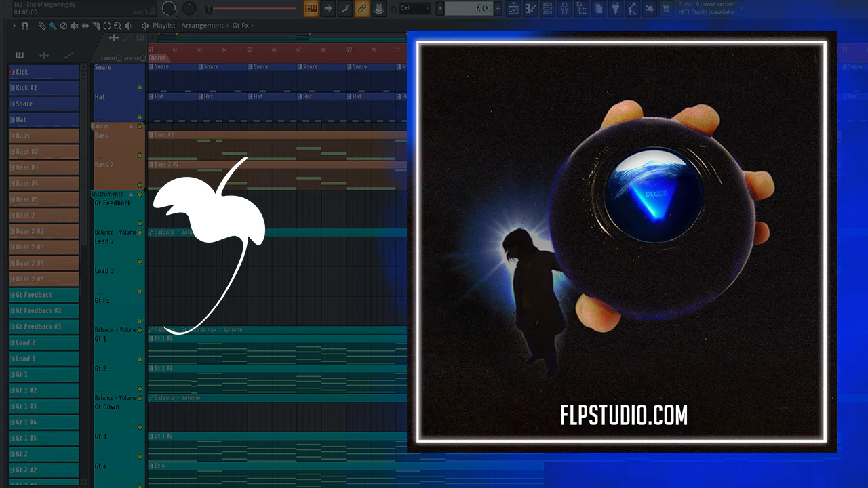This screenshot has height=488, width=868.
Task: Show pattern clips tab in picker
Action: tap(20, 56)
